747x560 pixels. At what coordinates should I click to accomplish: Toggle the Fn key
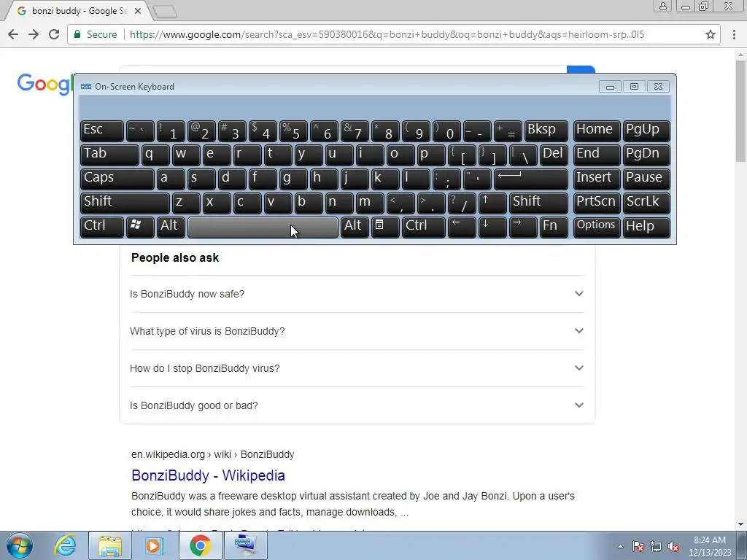(554, 227)
